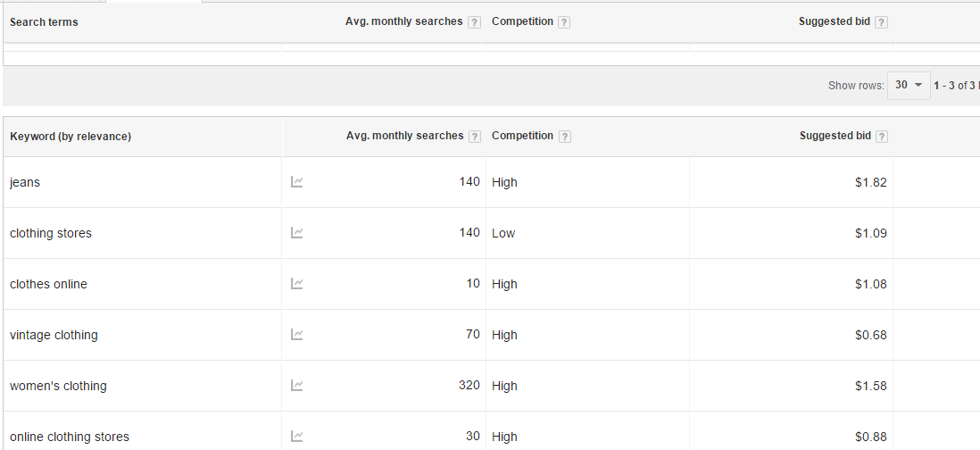Click the $1.09 suggested bid value

pyautogui.click(x=870, y=233)
